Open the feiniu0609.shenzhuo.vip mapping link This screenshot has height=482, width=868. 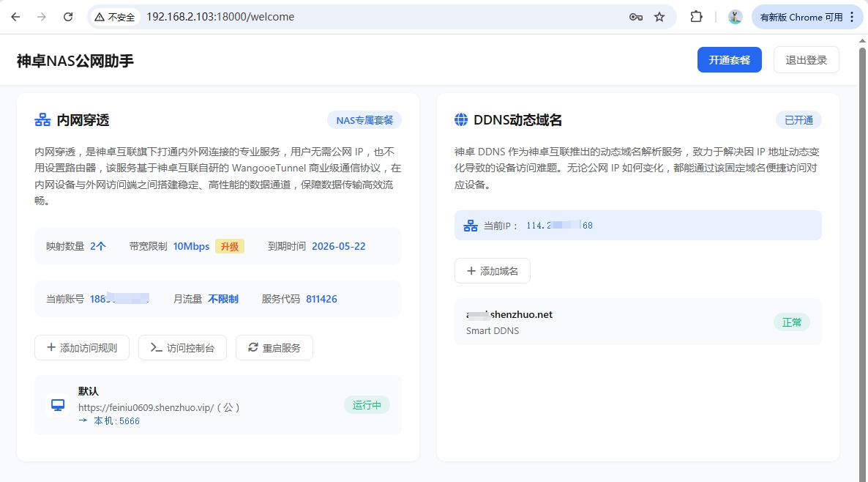pyautogui.click(x=146, y=407)
